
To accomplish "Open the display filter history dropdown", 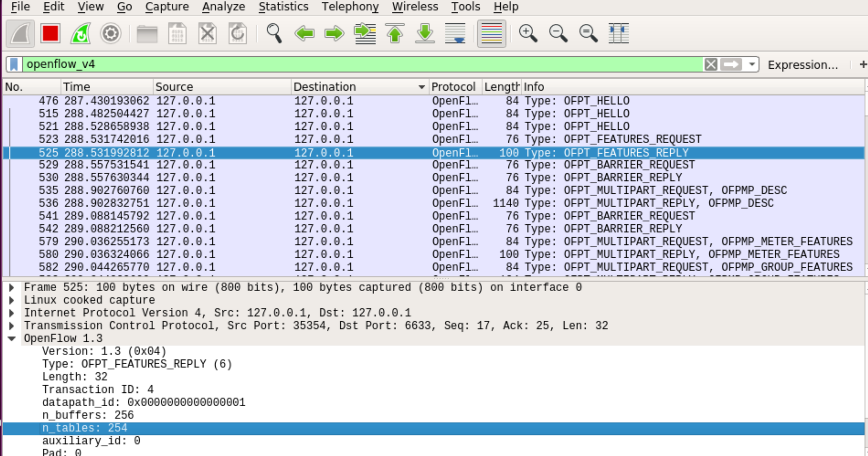I will (751, 64).
